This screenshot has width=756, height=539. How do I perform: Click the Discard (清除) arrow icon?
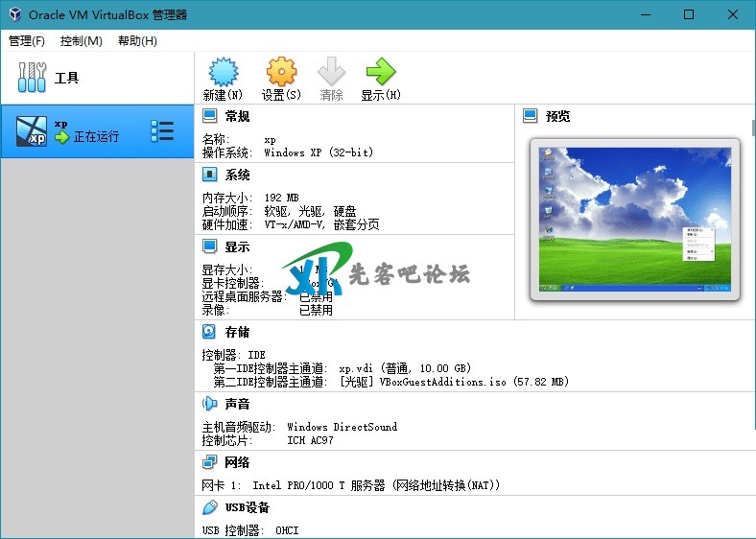[331, 72]
